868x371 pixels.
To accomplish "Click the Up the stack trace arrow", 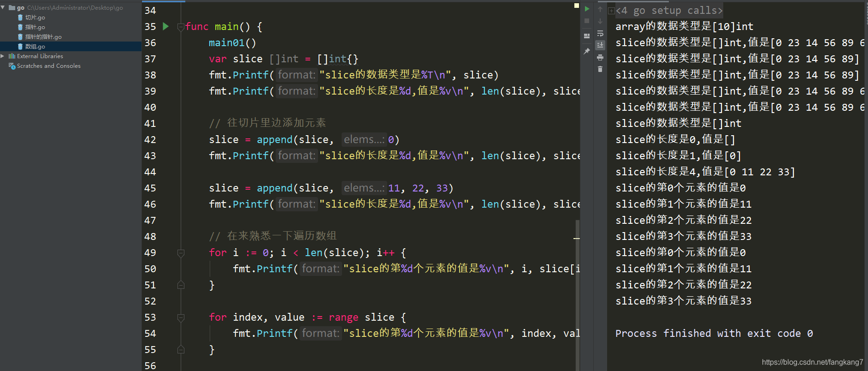I will 600,9.
